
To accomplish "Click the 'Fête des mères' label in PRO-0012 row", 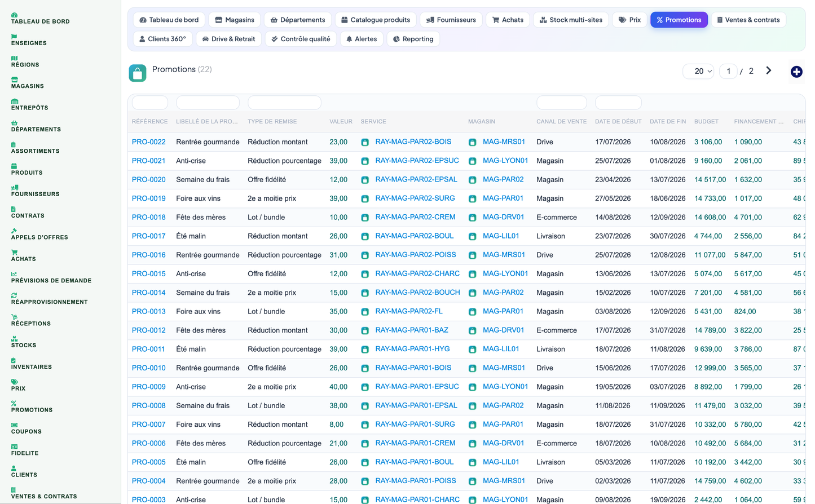I will [201, 330].
